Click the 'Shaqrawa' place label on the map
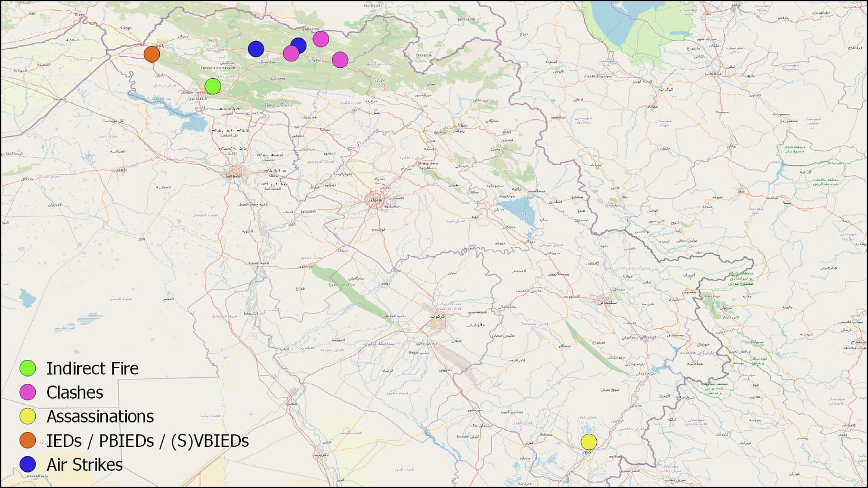This screenshot has width=868, height=488. tap(428, 163)
